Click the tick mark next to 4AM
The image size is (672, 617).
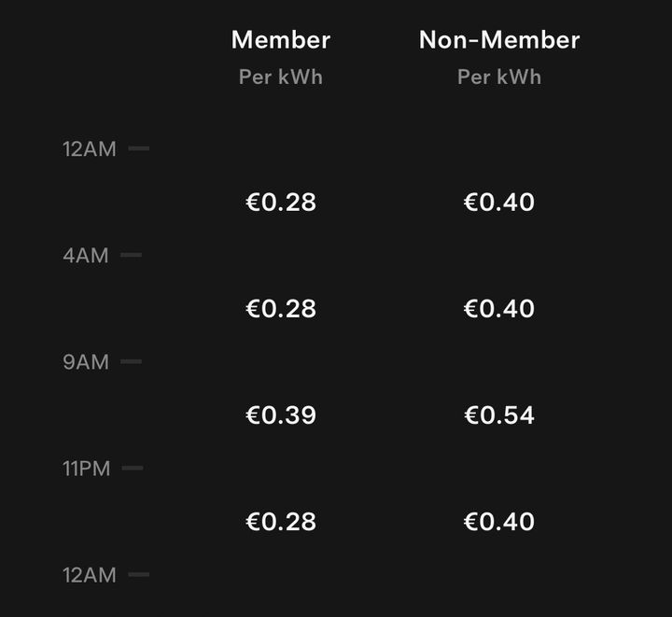click(132, 255)
